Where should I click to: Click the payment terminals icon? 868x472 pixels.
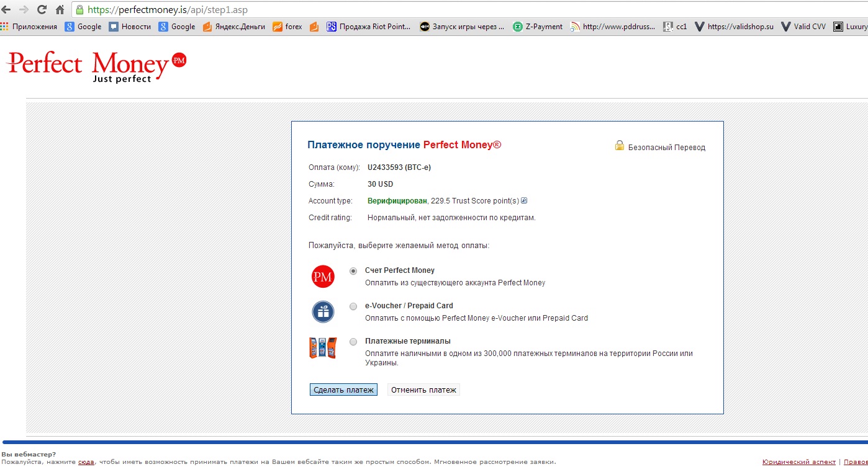[x=323, y=348]
